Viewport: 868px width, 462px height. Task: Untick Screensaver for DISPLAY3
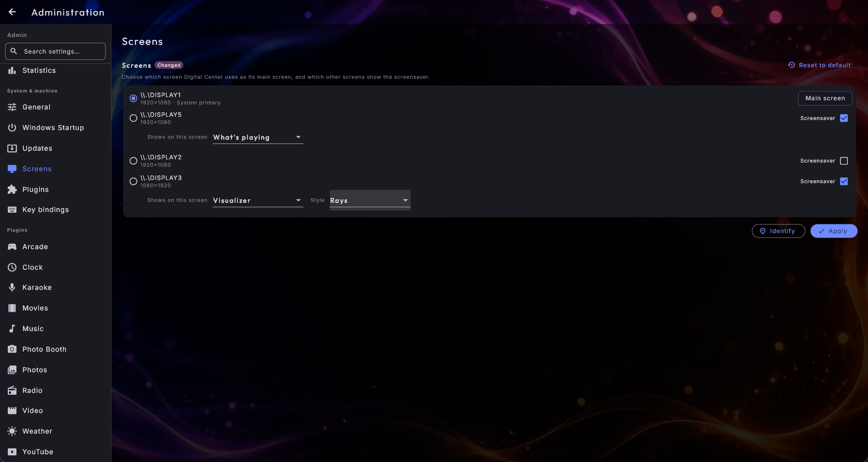(x=844, y=181)
